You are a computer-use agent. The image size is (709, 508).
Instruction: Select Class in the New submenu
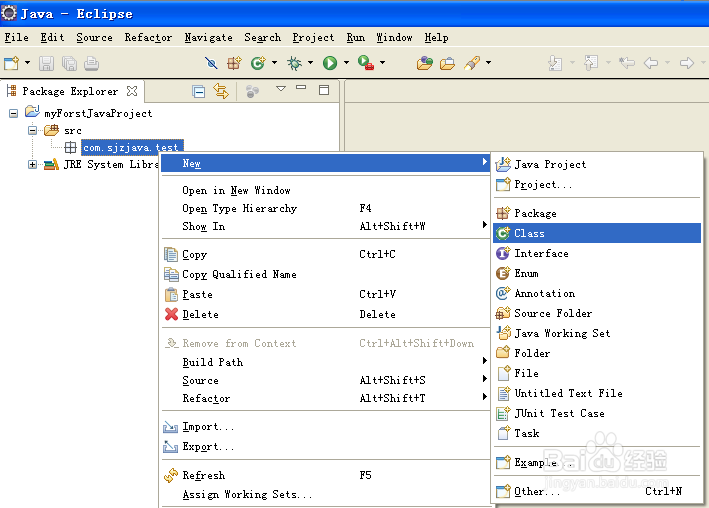597,233
